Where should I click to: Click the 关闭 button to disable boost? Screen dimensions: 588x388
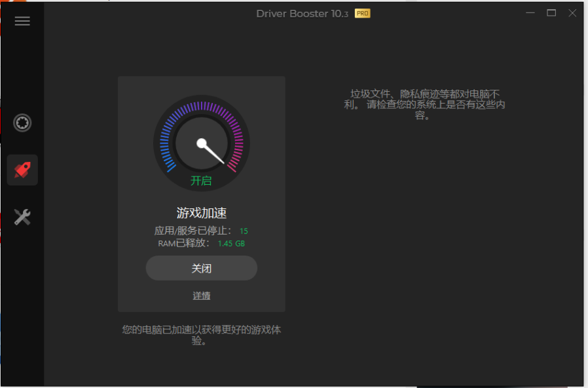[202, 268]
